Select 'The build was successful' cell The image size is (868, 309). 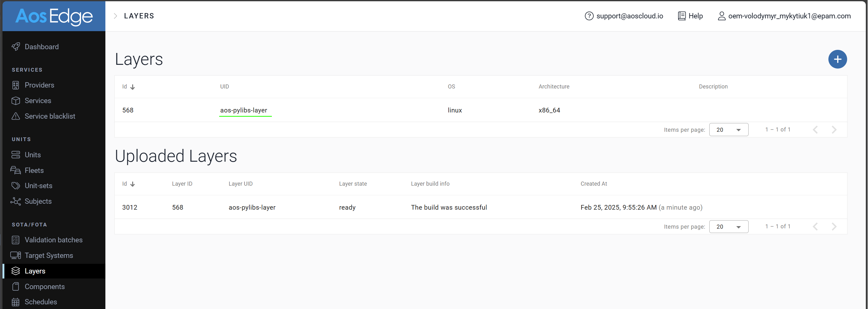pyautogui.click(x=449, y=207)
